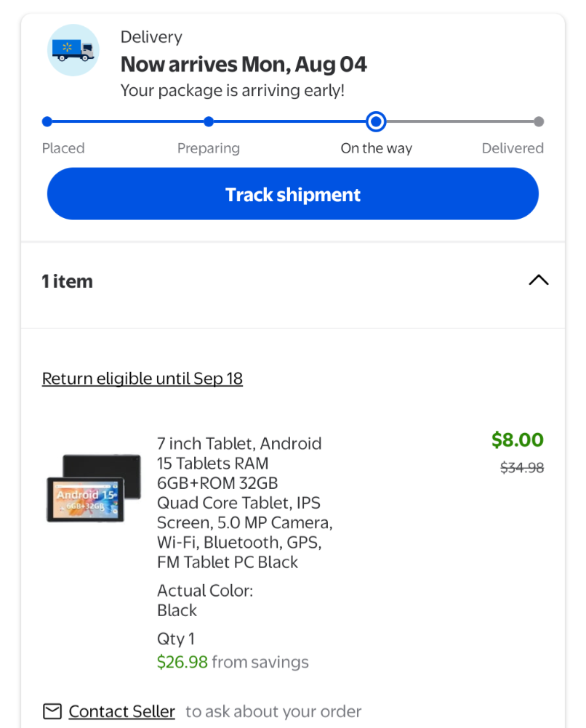Viewport: 586px width, 728px height.
Task: Open the Contact Seller link
Action: tap(121, 711)
